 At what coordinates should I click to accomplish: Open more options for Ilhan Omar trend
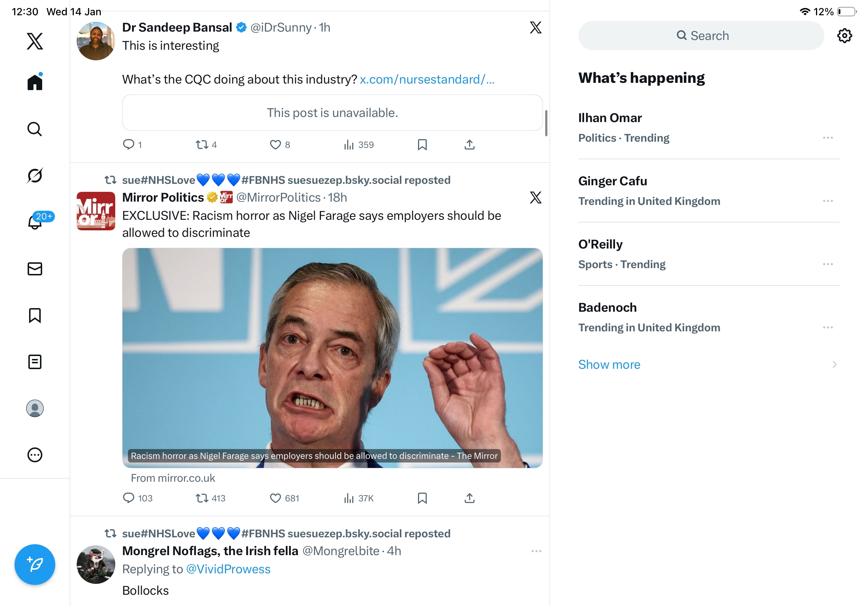pos(828,138)
